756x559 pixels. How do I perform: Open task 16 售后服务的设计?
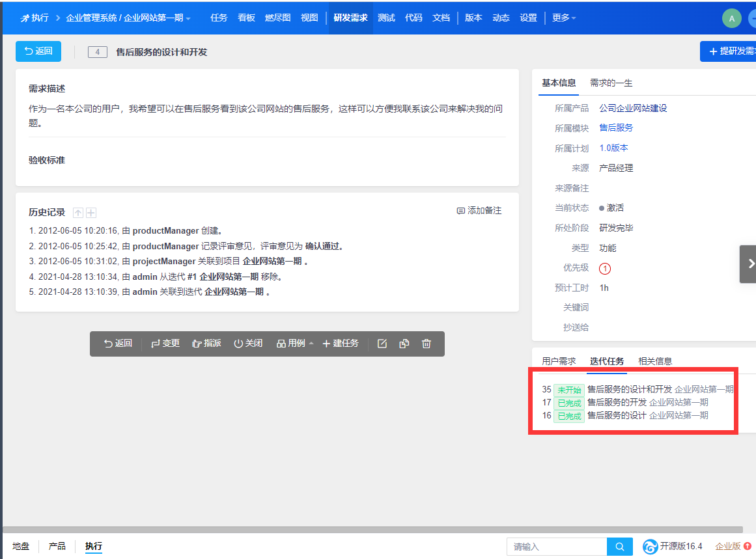coord(617,415)
